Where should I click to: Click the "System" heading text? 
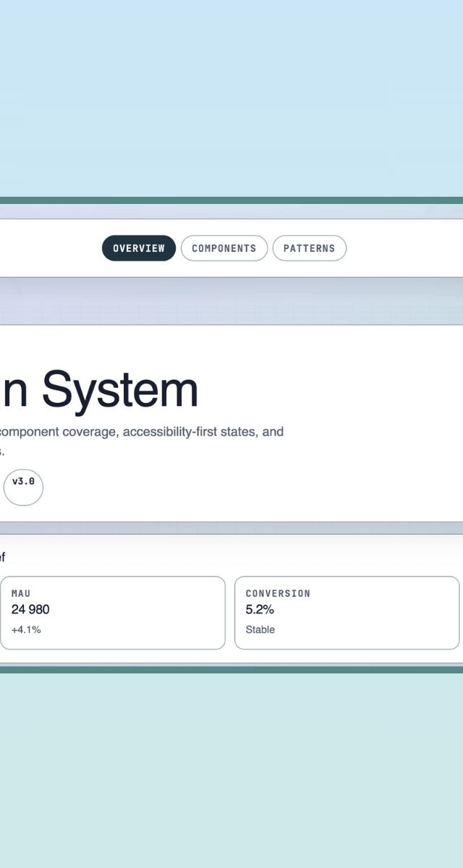coord(120,390)
